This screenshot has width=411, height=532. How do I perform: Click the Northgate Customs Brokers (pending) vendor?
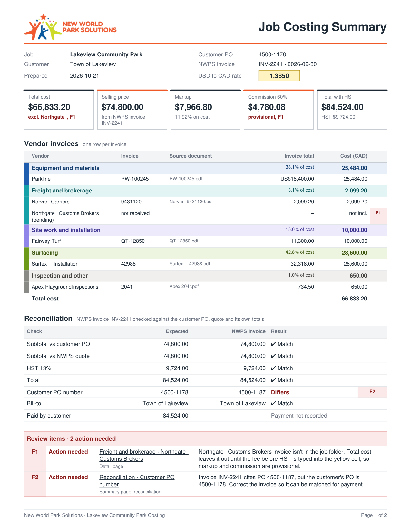pyautogui.click(x=65, y=217)
